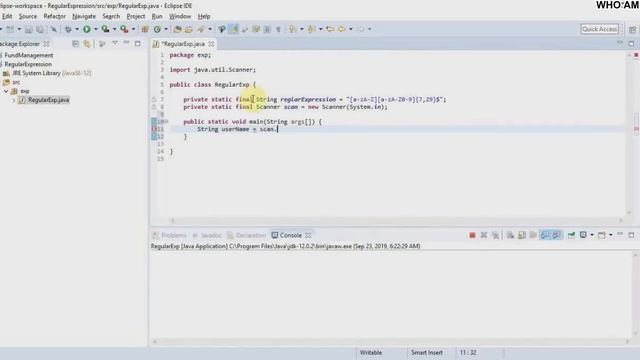Toggle Scroll Lock in console toolbar

coord(522,235)
